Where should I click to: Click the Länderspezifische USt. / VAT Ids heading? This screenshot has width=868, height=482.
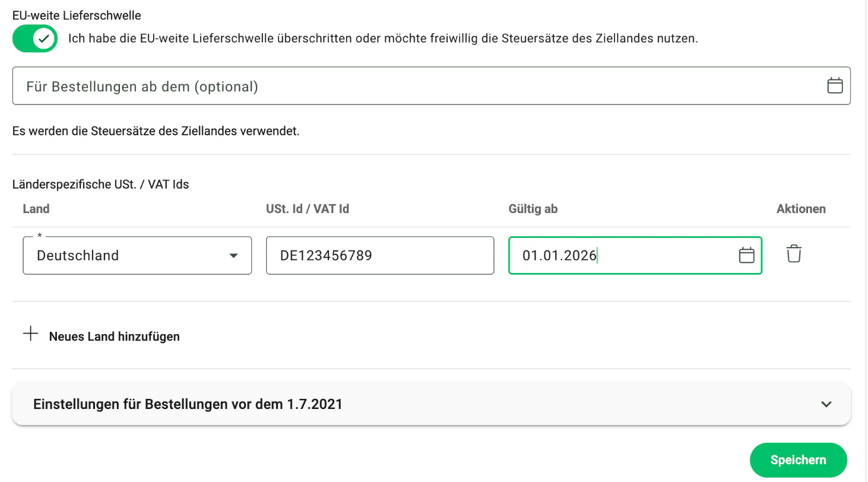pos(101,185)
